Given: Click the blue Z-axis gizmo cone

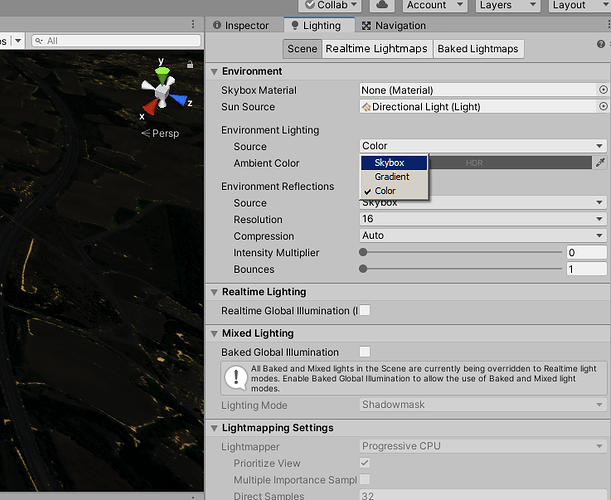Looking at the screenshot, I should [x=179, y=100].
